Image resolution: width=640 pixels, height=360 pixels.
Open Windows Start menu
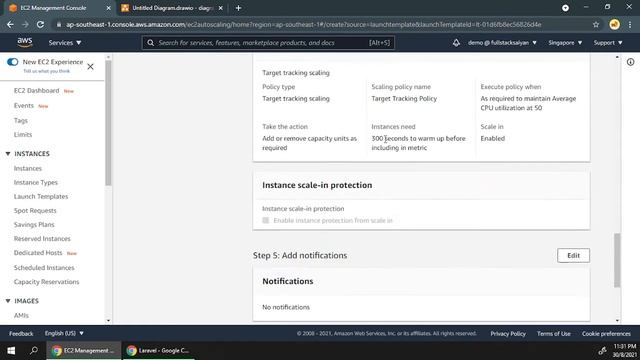coord(11,350)
